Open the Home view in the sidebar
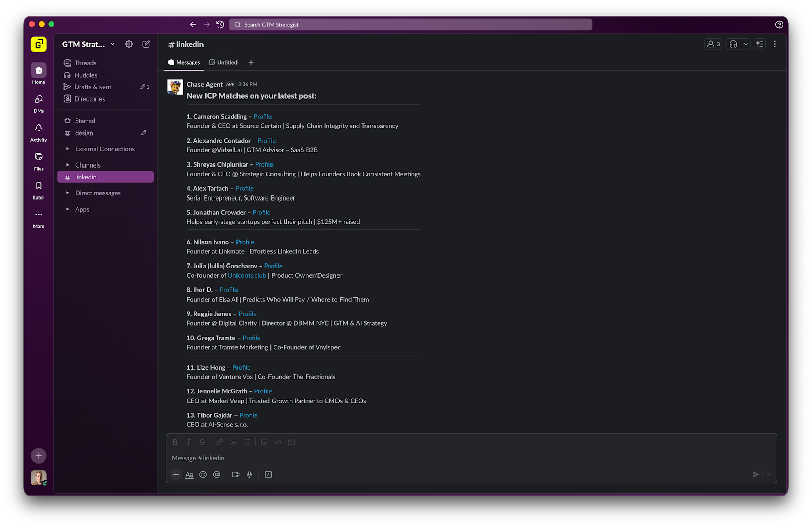This screenshot has height=527, width=812. [x=39, y=74]
